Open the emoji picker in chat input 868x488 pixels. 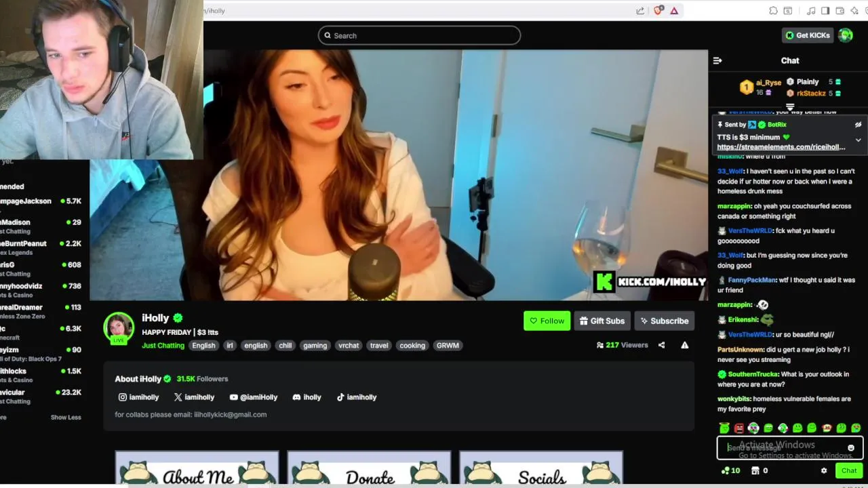coord(851,448)
